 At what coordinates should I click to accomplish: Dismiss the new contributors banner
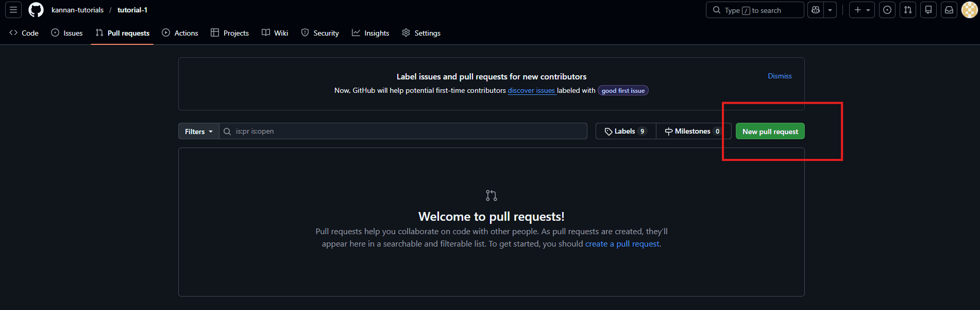[780, 76]
